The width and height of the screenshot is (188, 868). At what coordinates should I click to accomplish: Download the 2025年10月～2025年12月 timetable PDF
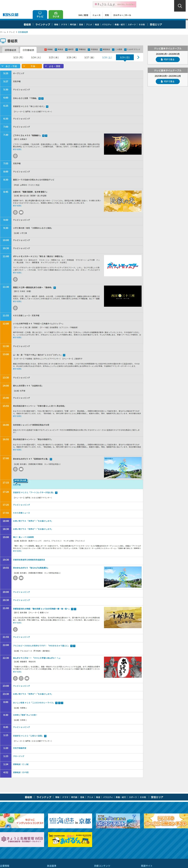pos(167,81)
